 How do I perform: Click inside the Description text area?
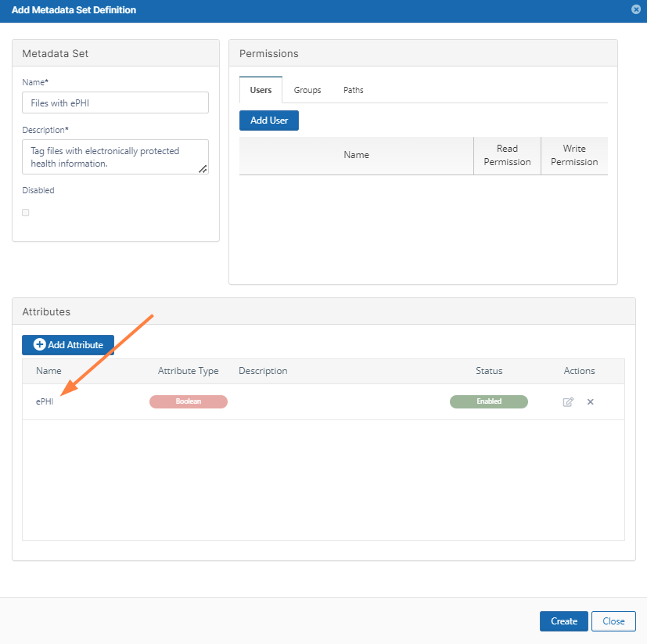tap(115, 157)
